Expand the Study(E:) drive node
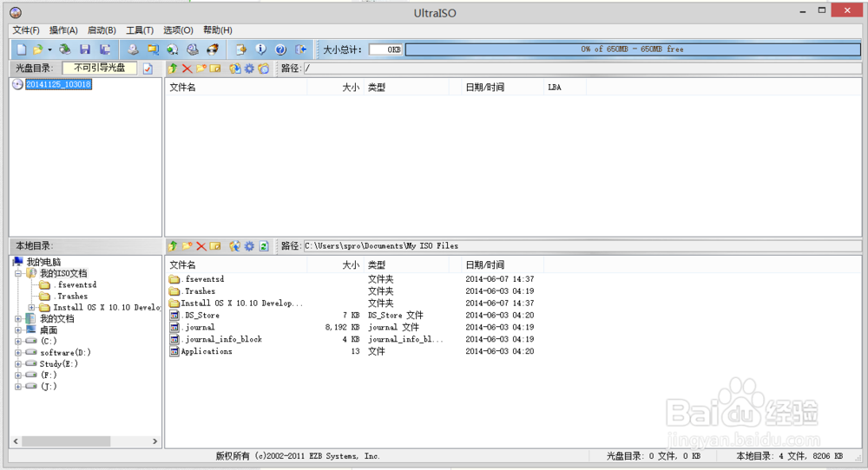 point(17,364)
